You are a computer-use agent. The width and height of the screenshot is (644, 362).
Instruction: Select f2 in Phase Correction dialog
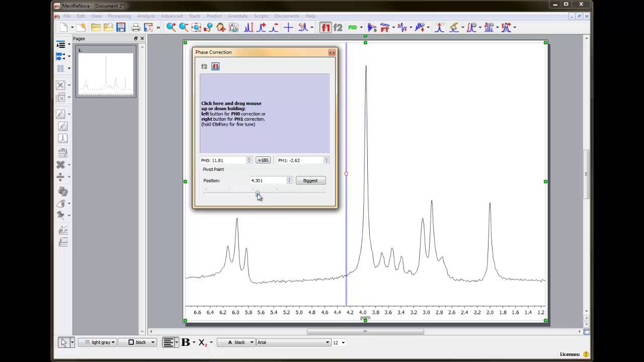tap(204, 66)
